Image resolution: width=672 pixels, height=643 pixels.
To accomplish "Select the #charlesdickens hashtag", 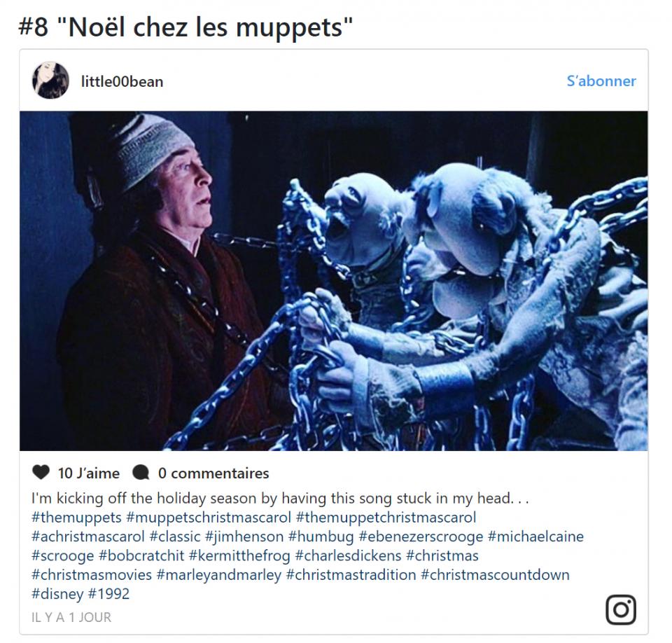I will tap(348, 555).
